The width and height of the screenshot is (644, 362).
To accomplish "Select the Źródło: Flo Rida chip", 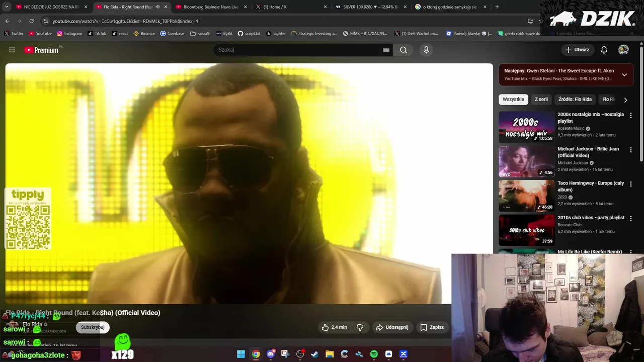I will click(575, 100).
